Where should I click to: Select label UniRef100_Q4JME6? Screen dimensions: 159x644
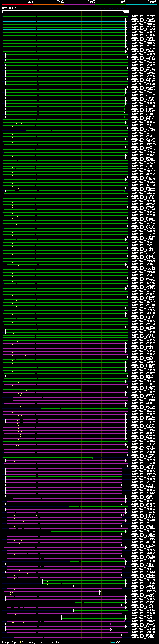tap(142, 35)
